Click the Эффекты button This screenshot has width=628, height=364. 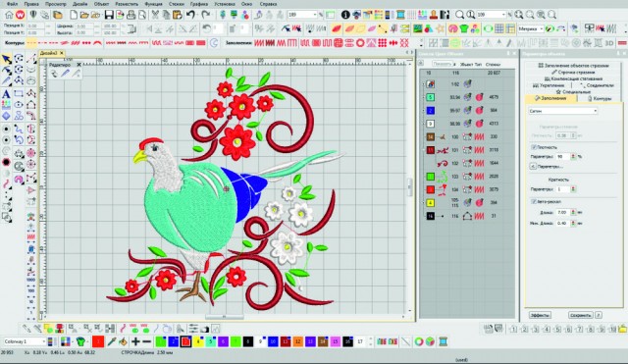point(540,315)
